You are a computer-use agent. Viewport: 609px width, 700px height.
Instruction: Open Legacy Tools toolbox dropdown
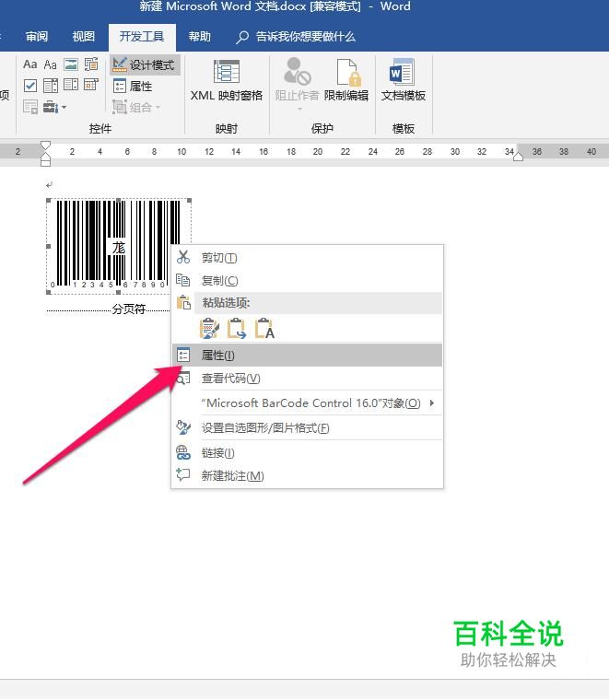click(x=55, y=107)
